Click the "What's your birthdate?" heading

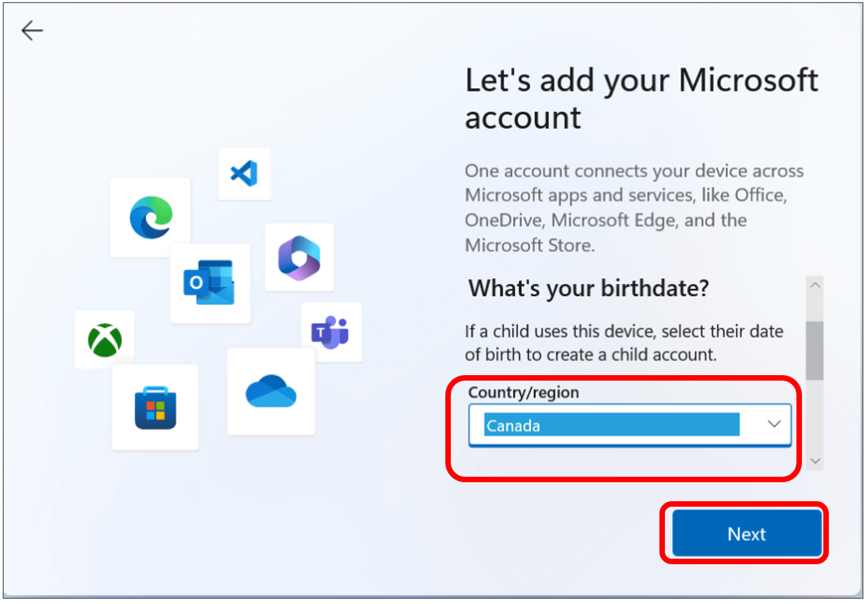coord(588,288)
